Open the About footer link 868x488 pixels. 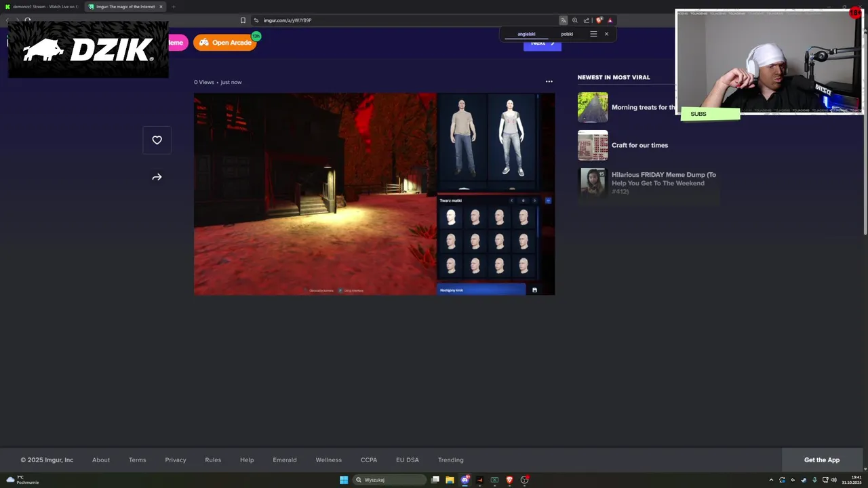point(101,460)
